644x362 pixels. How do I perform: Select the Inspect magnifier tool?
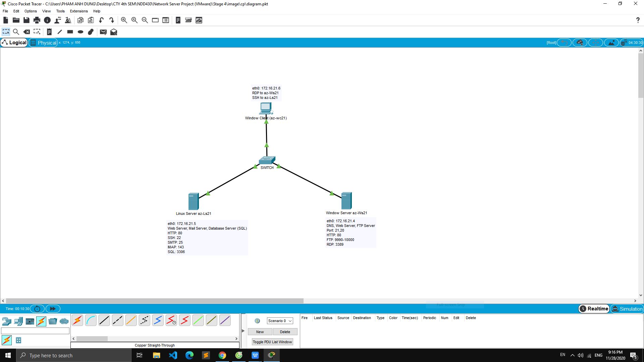(x=16, y=32)
